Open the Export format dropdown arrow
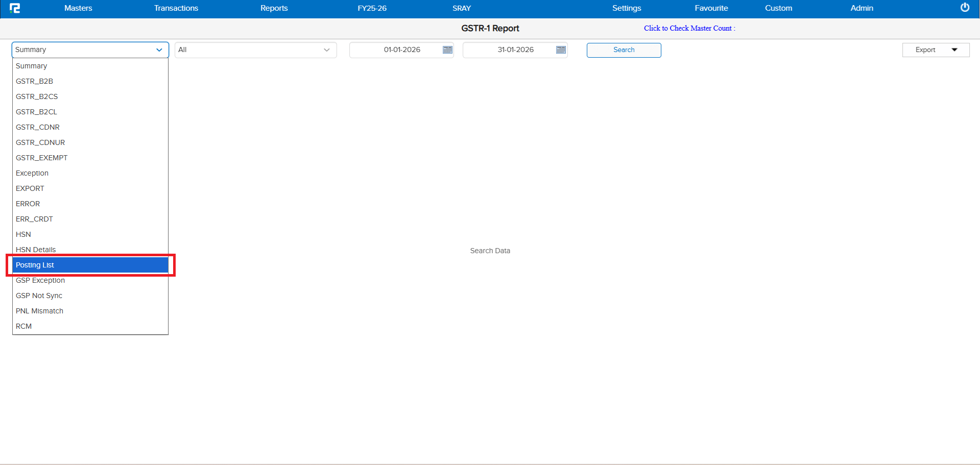Screen dimensions: 980x465 (x=954, y=50)
